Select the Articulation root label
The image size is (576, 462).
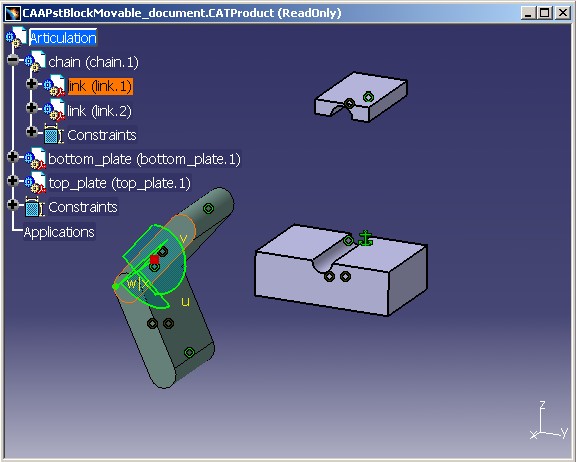[63, 38]
